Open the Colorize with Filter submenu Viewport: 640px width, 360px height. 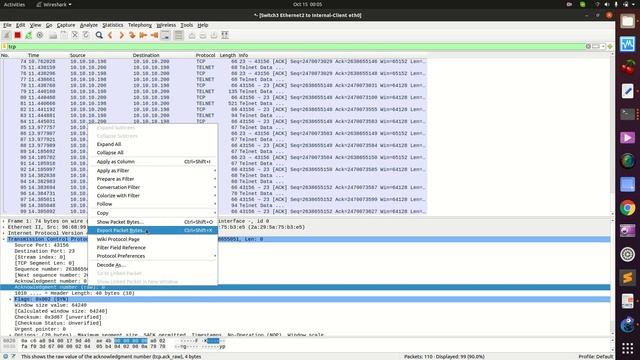[x=153, y=196]
